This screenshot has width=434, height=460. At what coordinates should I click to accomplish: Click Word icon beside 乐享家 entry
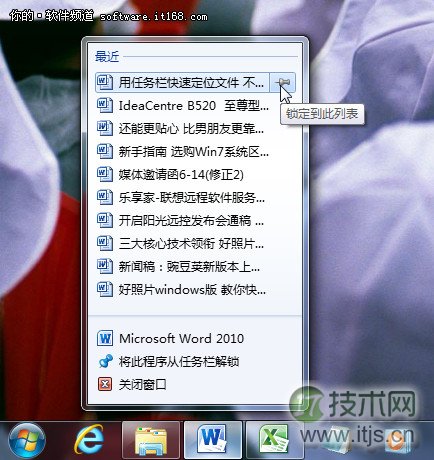point(105,198)
